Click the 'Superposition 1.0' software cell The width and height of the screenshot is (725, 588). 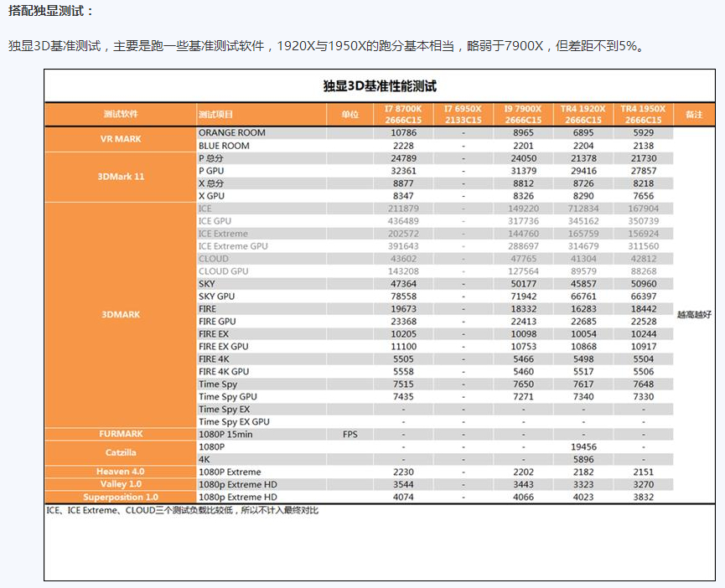click(x=121, y=497)
